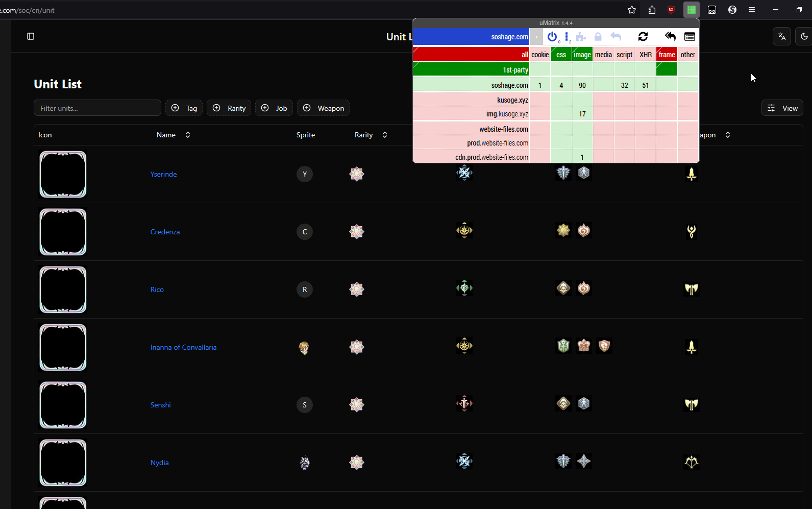Viewport: 812px width, 509px height.
Task: Click the soshage.com XHR cell showing 51
Action: pos(646,85)
